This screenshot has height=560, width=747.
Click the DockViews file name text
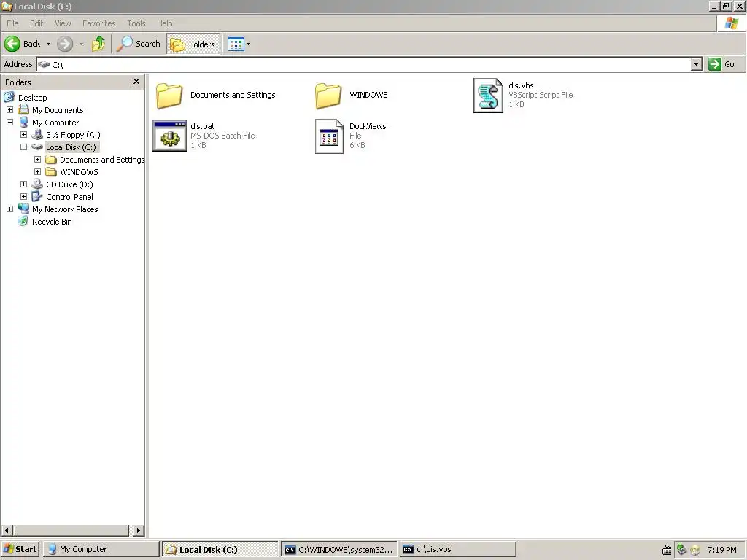368,126
